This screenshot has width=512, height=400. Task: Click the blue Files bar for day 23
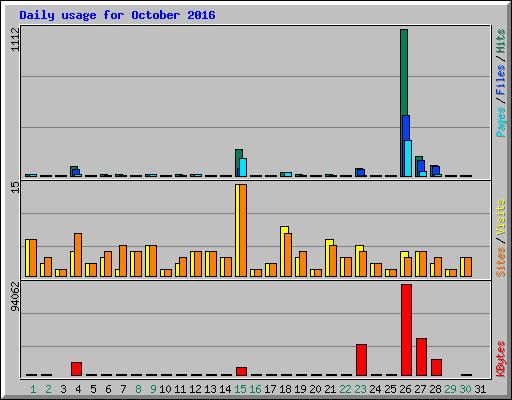pos(361,173)
